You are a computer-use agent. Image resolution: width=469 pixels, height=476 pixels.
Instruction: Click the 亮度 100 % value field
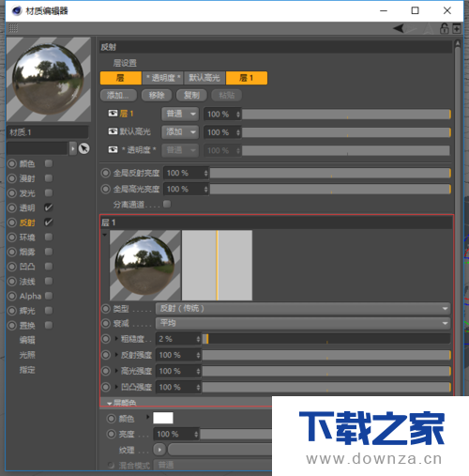(174, 434)
